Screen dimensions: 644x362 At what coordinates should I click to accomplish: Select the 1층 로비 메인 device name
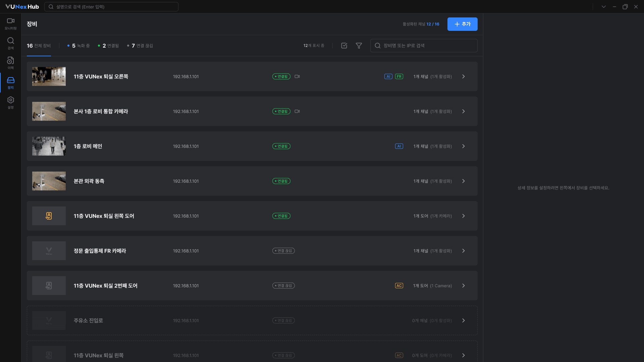(x=88, y=146)
